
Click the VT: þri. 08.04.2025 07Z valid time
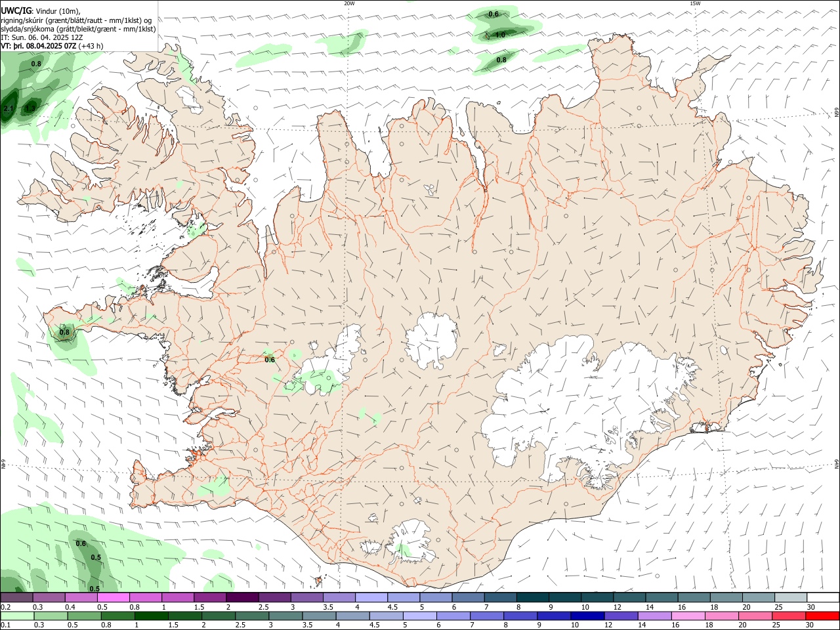point(39,46)
